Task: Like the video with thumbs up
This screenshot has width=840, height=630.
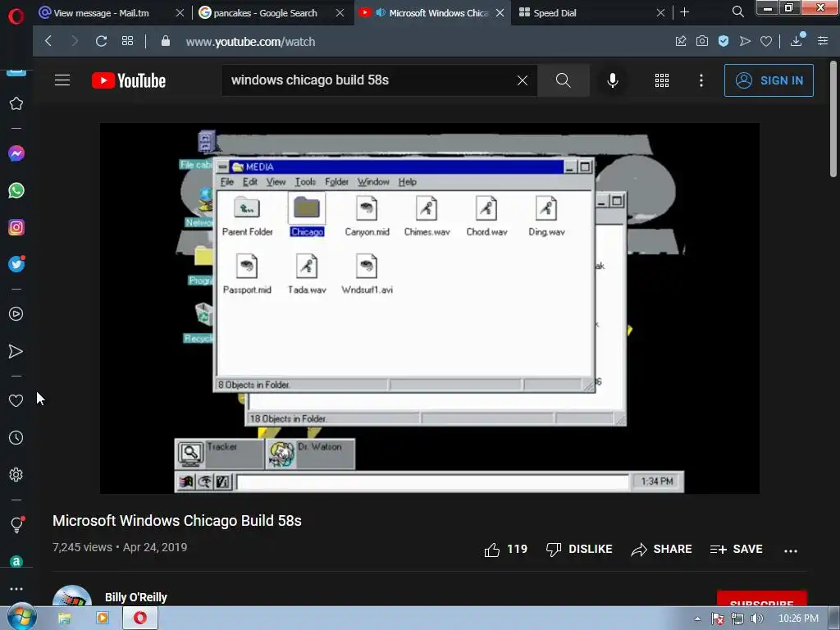Action: [505, 549]
